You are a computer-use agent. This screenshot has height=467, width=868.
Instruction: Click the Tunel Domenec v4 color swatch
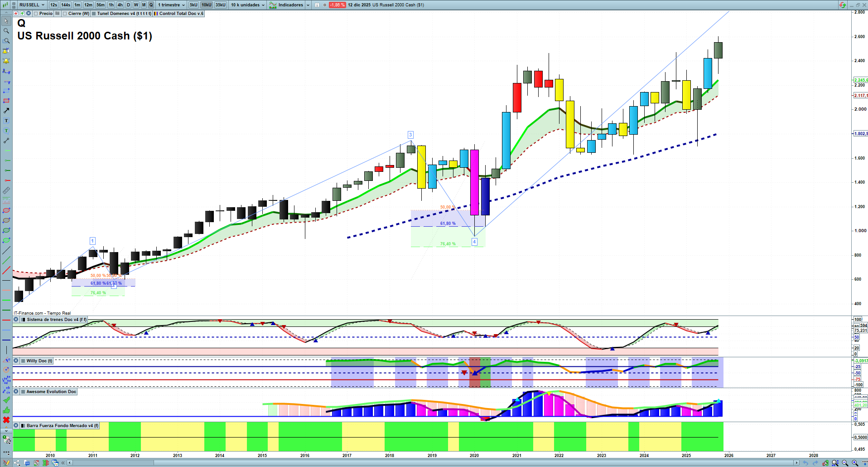pos(94,14)
